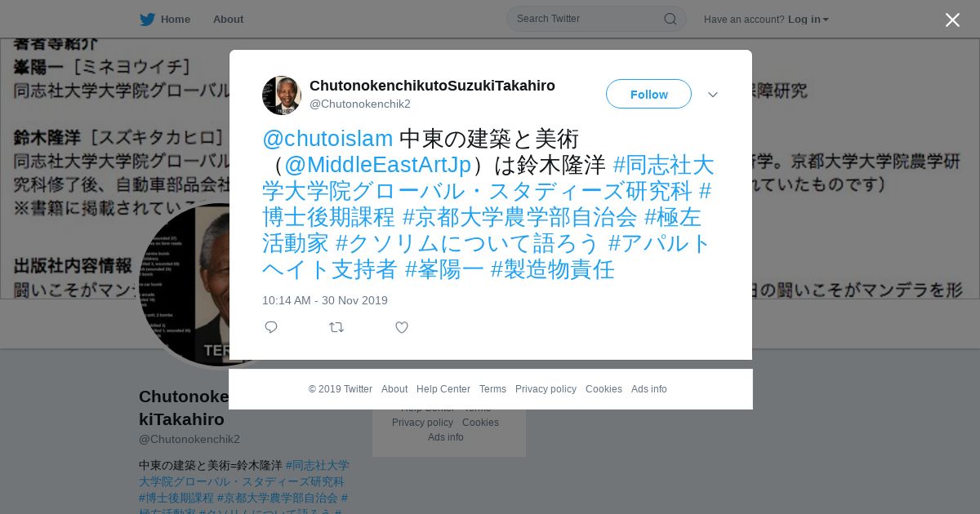The width and height of the screenshot is (980, 514).
Task: Open the tweet timestamp 30 Nov 2019
Action: point(325,300)
